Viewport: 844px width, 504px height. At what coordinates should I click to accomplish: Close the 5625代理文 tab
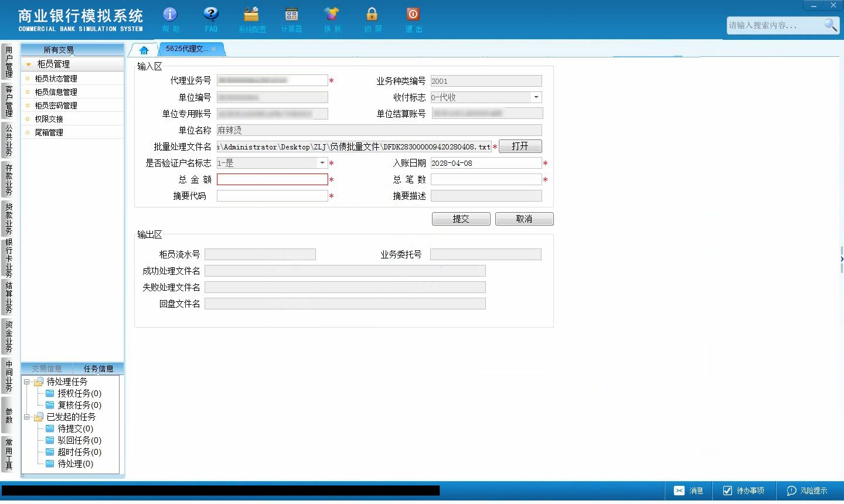tap(214, 49)
